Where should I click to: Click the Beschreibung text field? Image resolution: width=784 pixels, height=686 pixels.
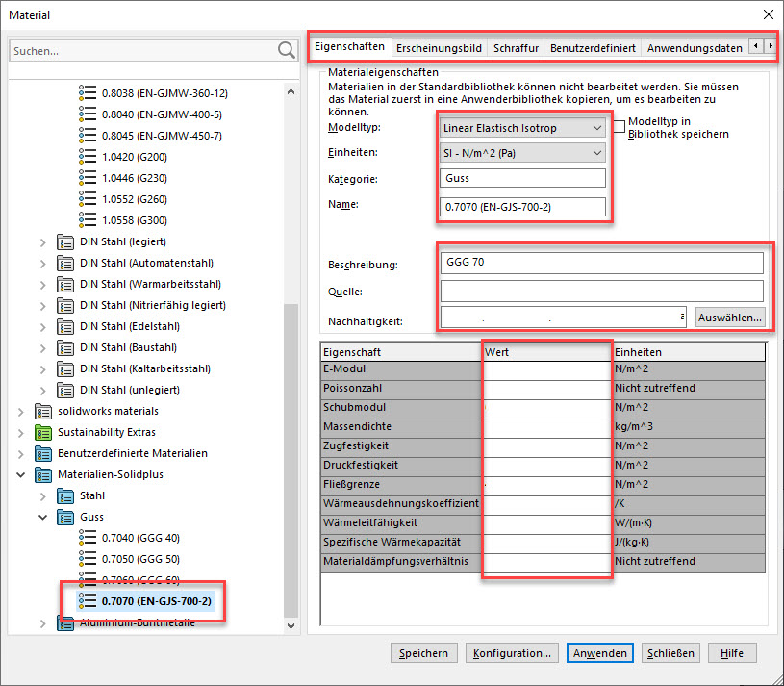601,263
